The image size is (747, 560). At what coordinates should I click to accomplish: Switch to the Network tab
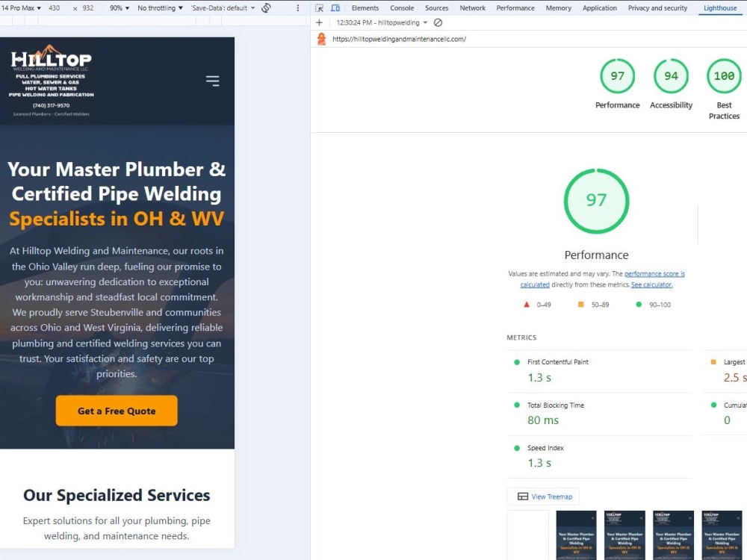coord(473,8)
